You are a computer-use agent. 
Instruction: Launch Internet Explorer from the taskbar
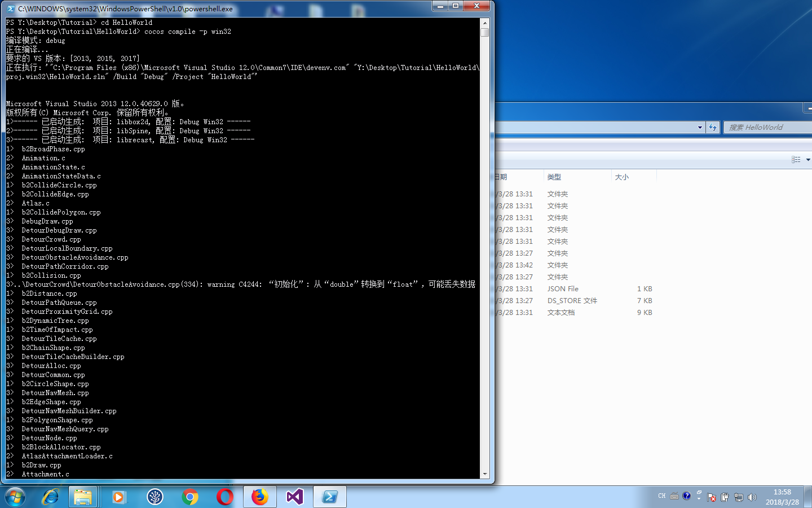[x=51, y=497]
